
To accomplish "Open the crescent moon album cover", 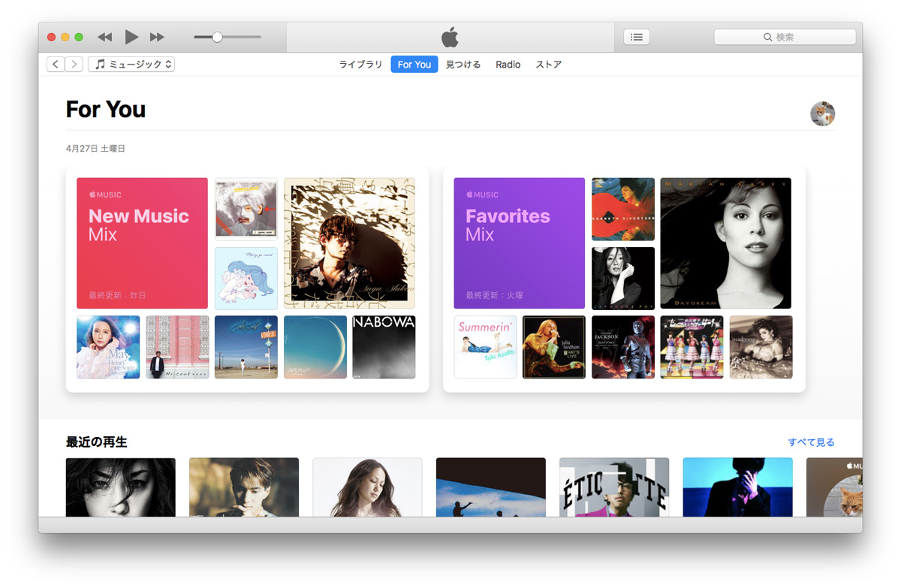I will [315, 347].
